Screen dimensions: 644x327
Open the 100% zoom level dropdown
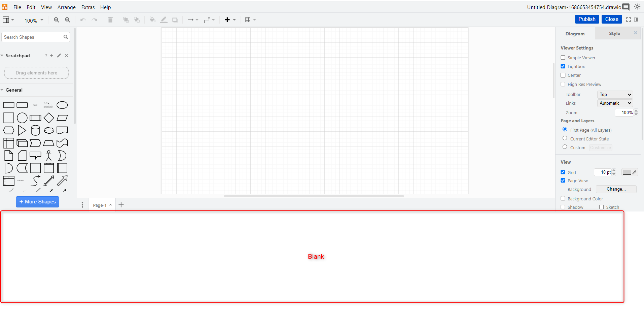[x=34, y=20]
